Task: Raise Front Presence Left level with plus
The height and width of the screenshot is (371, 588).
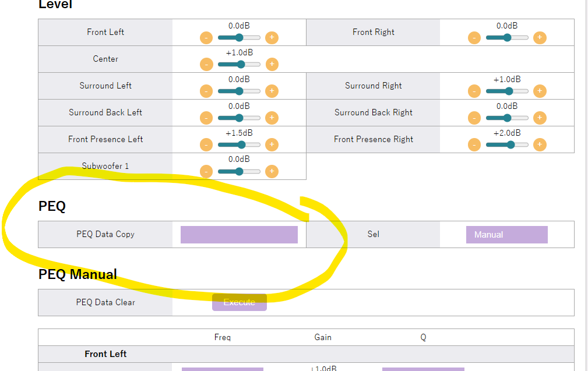Action: [x=272, y=145]
